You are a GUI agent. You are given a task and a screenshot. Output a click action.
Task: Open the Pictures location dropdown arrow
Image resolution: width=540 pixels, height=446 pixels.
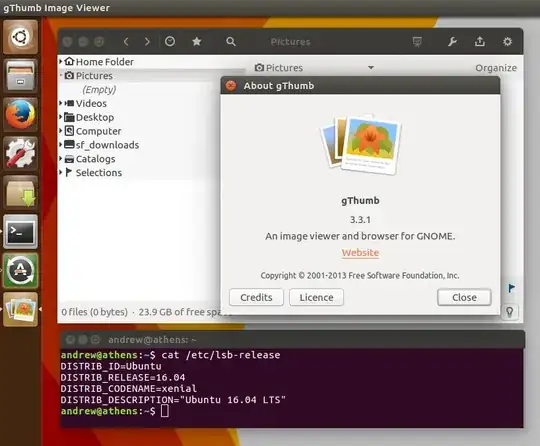[x=371, y=68]
